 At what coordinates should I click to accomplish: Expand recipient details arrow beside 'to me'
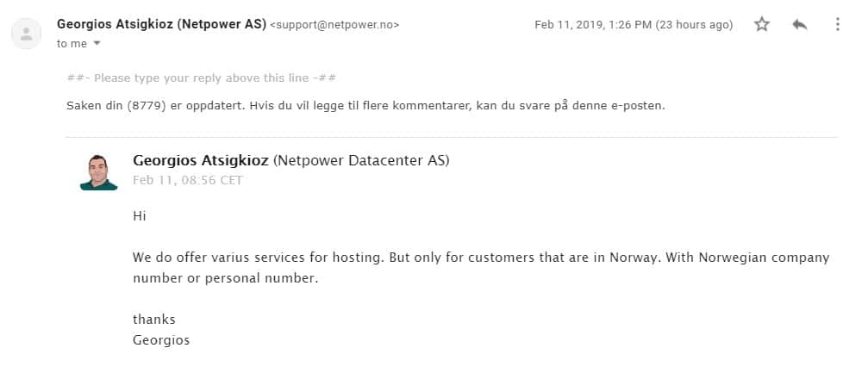97,43
